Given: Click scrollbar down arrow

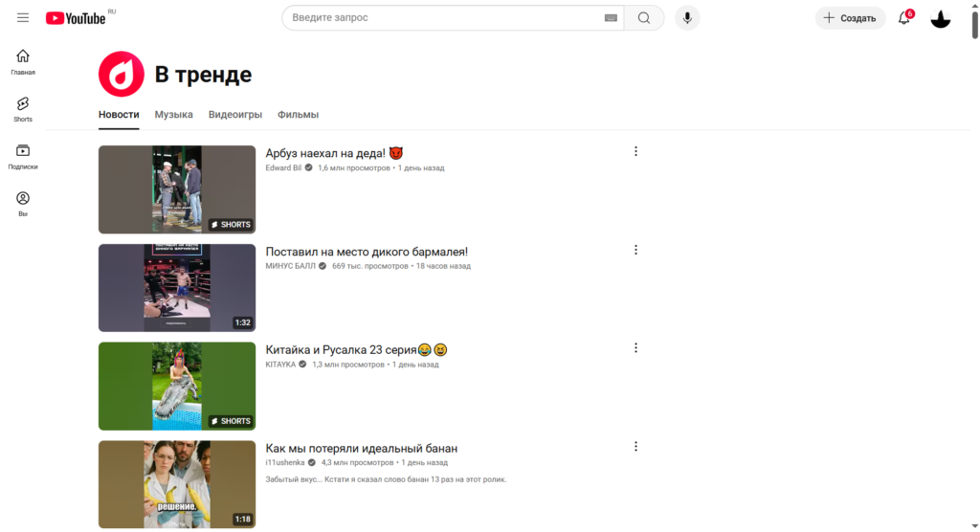Looking at the screenshot, I should (975, 527).
